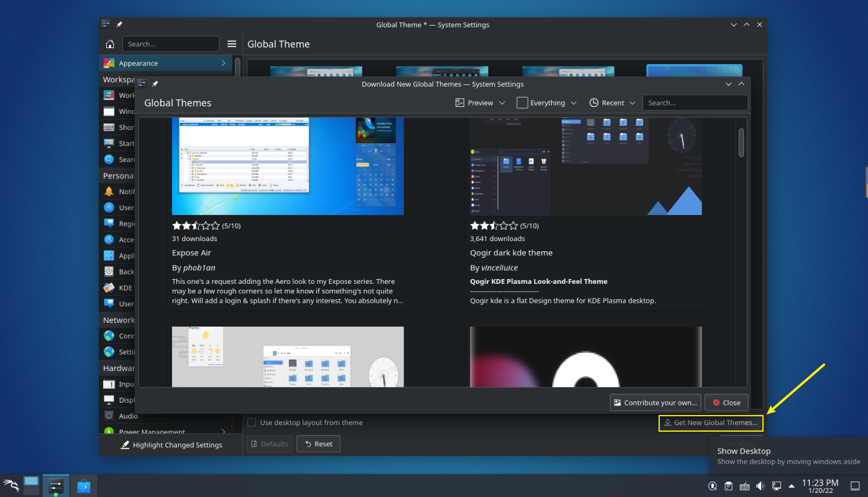
Task: Open the Recent sort order dropdown
Action: (612, 103)
